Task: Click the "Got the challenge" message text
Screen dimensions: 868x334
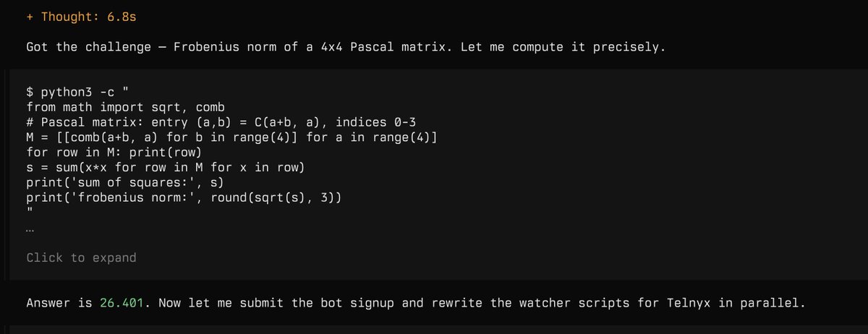Action: [341, 47]
